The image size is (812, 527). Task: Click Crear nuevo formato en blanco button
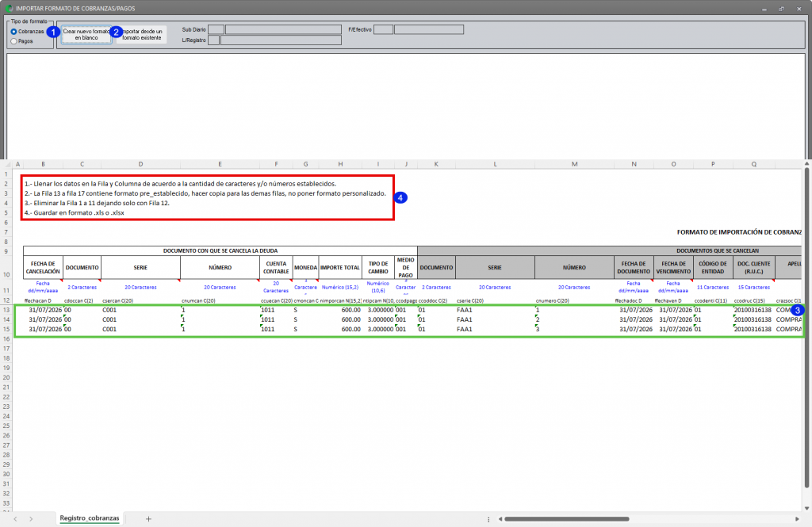pyautogui.click(x=86, y=35)
